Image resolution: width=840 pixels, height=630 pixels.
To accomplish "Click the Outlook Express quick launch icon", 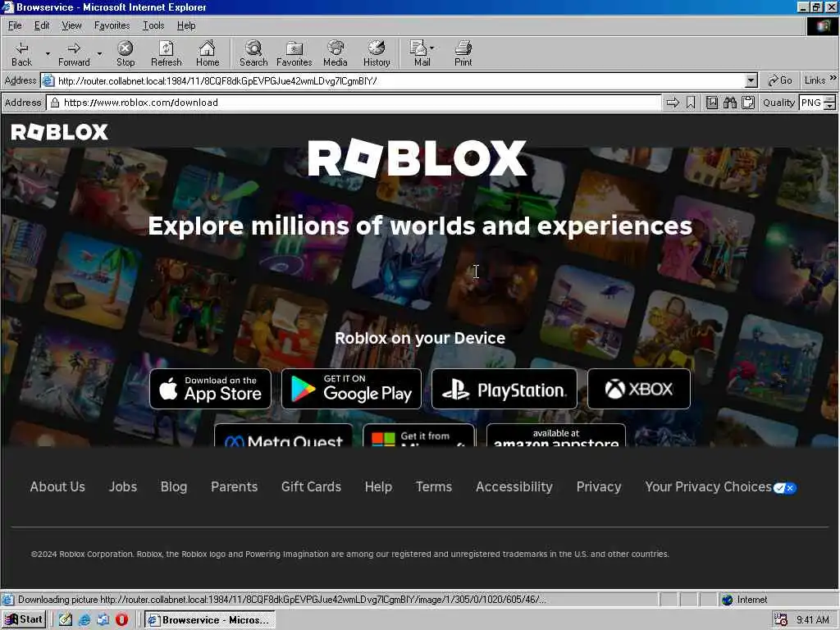I will coord(103,619).
